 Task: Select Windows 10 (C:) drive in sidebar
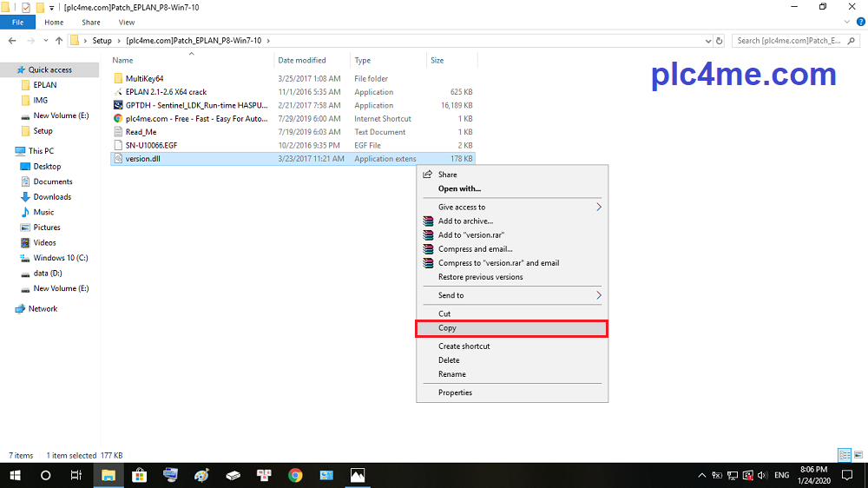pyautogui.click(x=61, y=258)
